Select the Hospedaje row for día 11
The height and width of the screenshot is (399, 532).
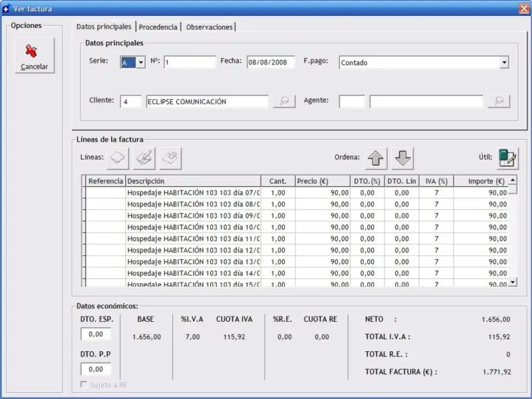(x=297, y=239)
